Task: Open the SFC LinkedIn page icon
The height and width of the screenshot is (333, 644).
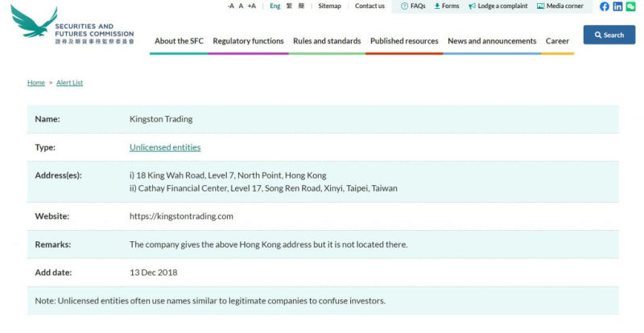Action: point(617,6)
